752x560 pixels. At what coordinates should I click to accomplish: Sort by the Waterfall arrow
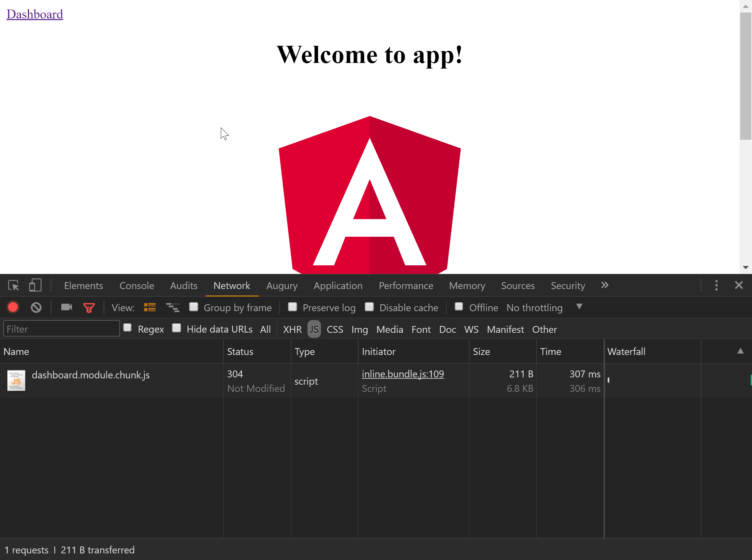tap(740, 351)
